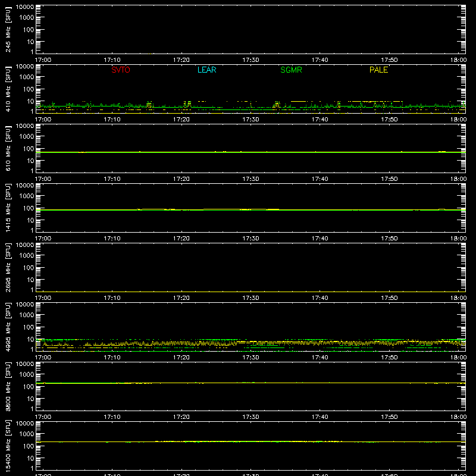Click 17:10 label under the 410 MHz plot
Viewport: 476px width, 476px height.
(x=112, y=120)
